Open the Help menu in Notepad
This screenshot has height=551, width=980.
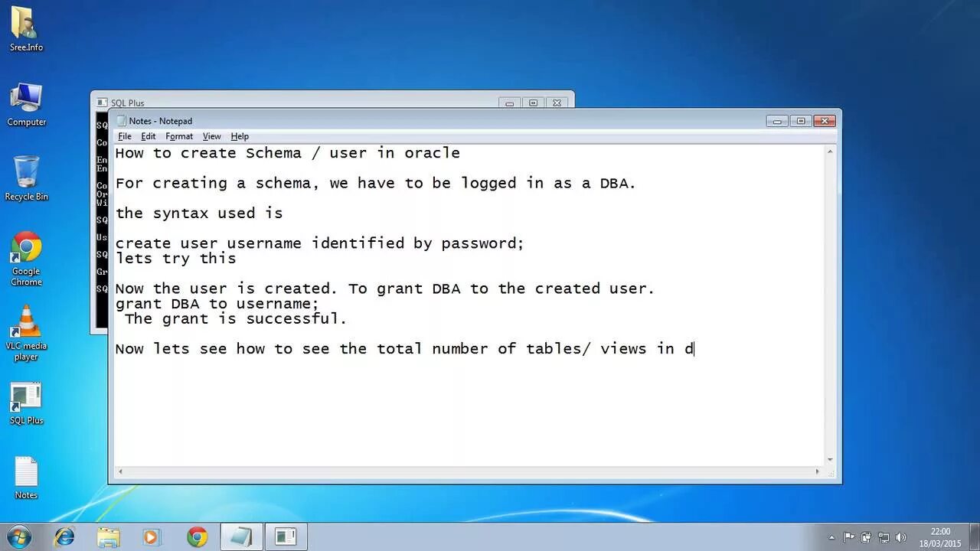[240, 136]
